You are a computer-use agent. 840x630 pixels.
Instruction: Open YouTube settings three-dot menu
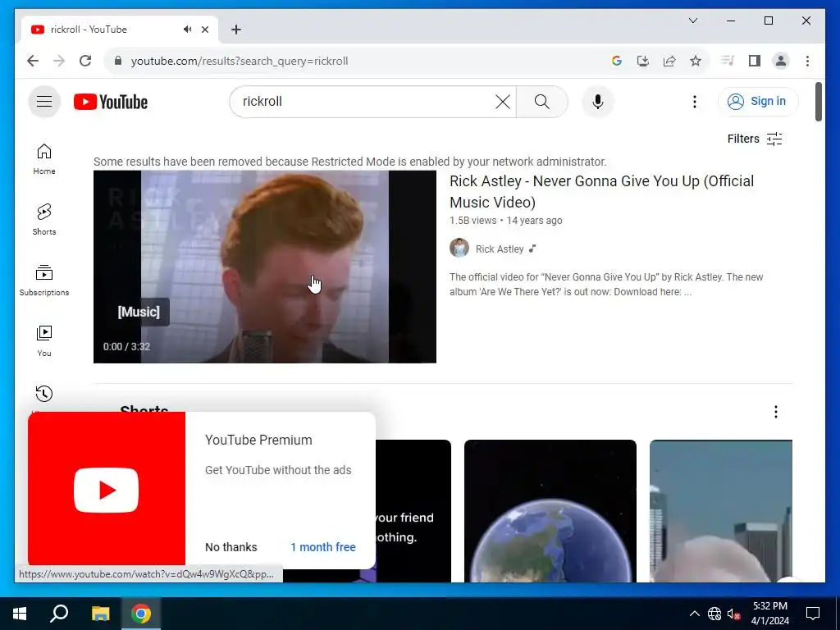coord(694,102)
